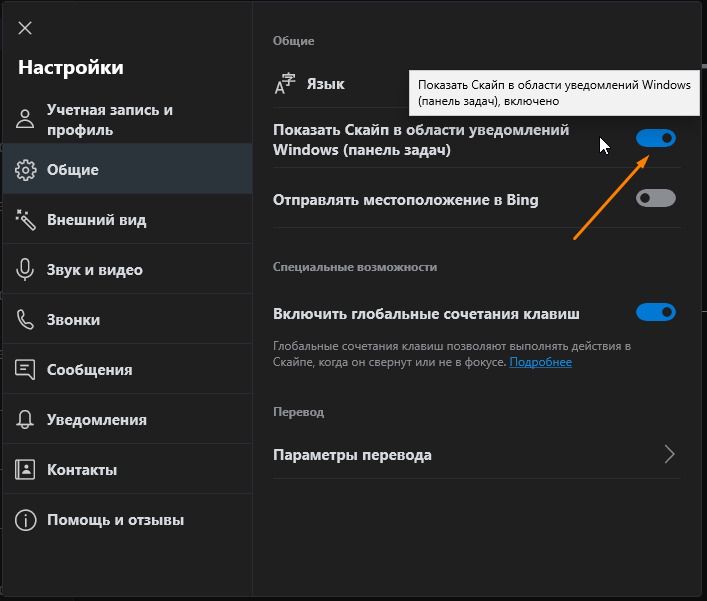Click the Специальные возможности section header
Image resolution: width=707 pixels, height=601 pixels.
coord(355,267)
